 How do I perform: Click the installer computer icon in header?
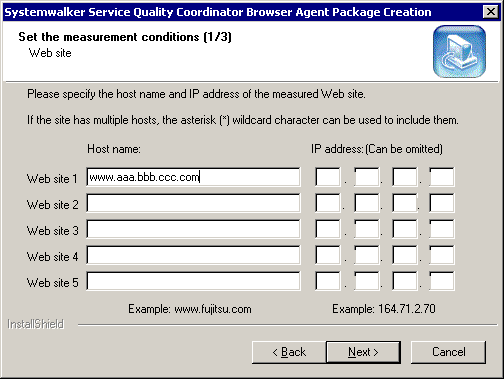(x=459, y=51)
